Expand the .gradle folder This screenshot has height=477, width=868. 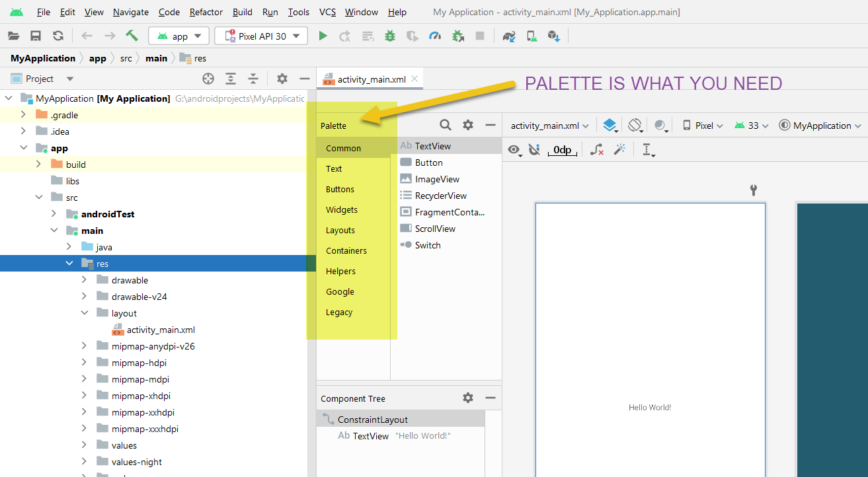[23, 114]
